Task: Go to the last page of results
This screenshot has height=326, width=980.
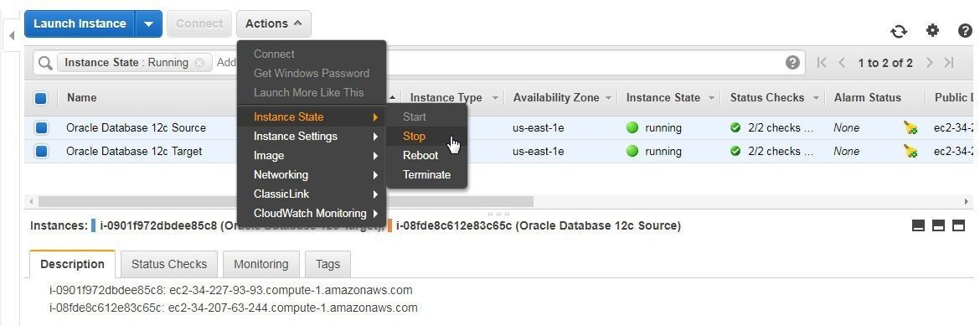Action: pos(949,63)
